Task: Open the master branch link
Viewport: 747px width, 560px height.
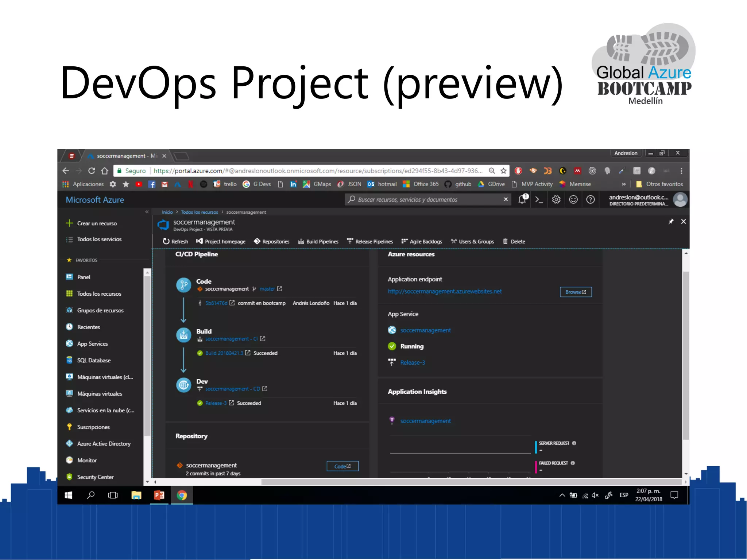Action: point(267,289)
